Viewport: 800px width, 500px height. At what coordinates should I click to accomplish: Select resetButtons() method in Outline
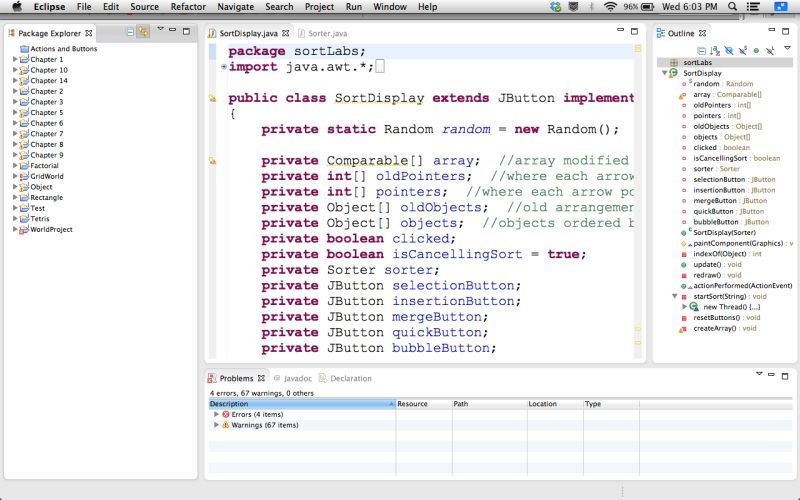tap(720, 317)
